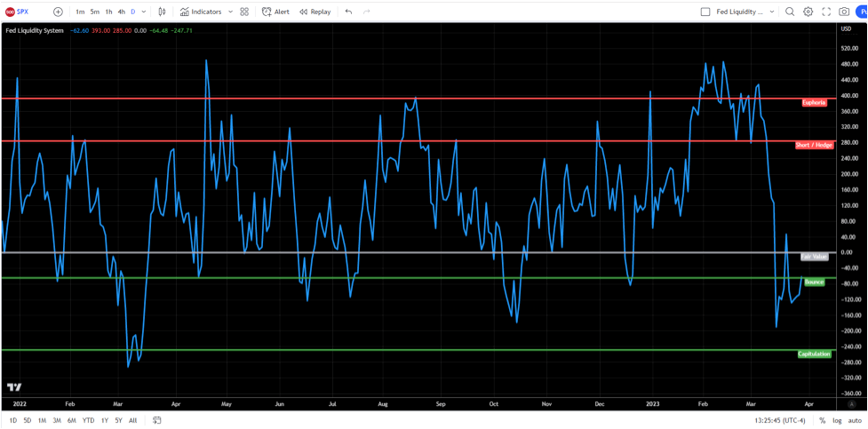Open the go to date calendar icon
This screenshot has width=868, height=429.
(x=157, y=420)
